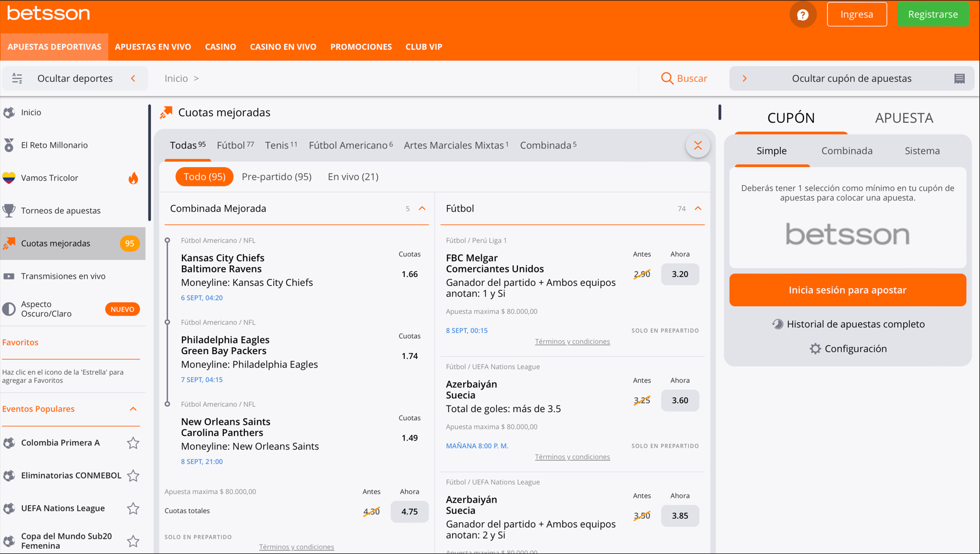The width and height of the screenshot is (980, 554).
Task: Click Inicio breadcrumb link
Action: pos(176,78)
